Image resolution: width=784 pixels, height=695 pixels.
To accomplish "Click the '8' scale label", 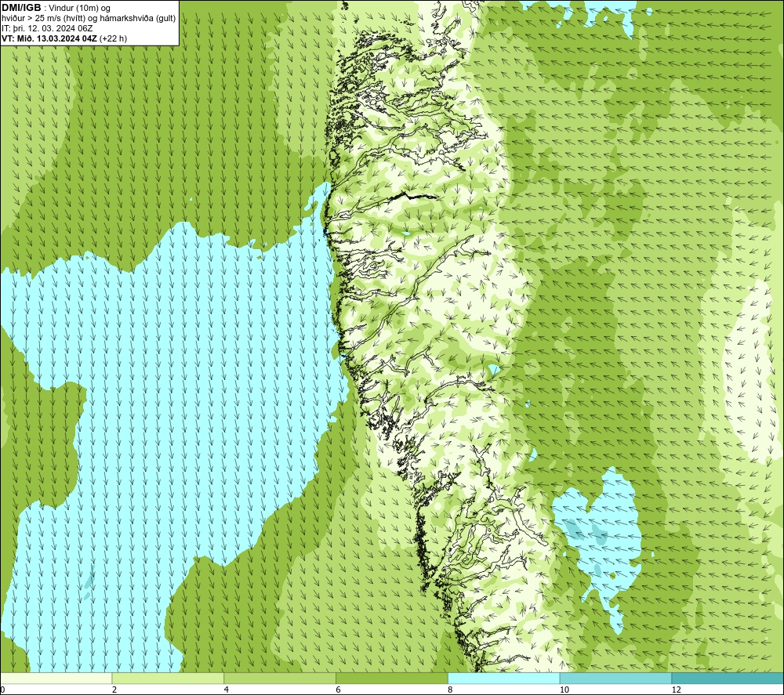I will click(x=451, y=690).
